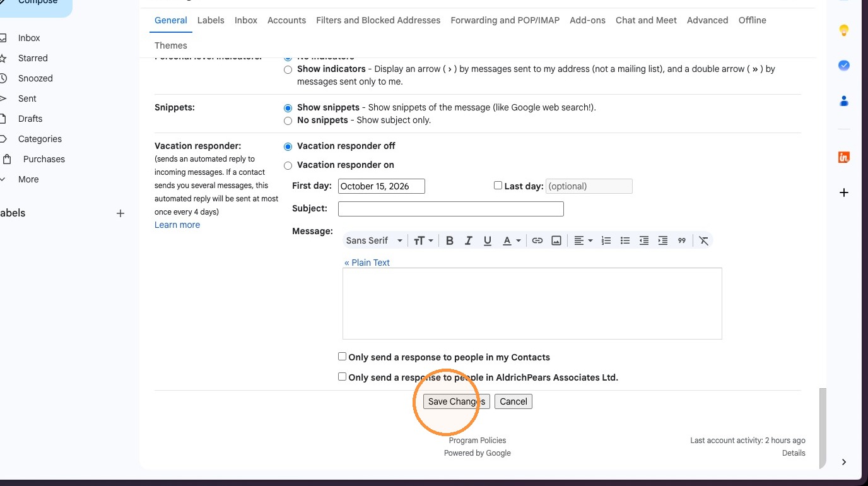Open the Filters and Blocked Addresses tab
This screenshot has width=868, height=486.
tap(378, 20)
